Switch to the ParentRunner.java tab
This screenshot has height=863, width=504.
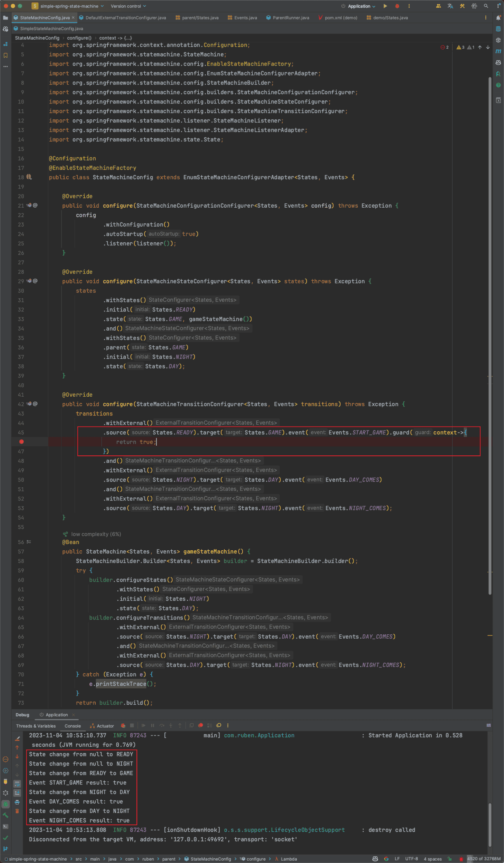[290, 18]
